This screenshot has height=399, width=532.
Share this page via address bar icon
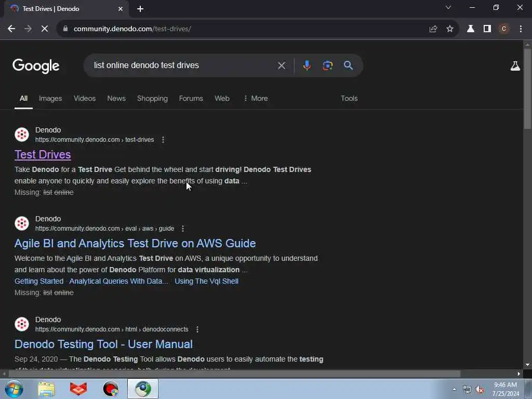click(433, 29)
